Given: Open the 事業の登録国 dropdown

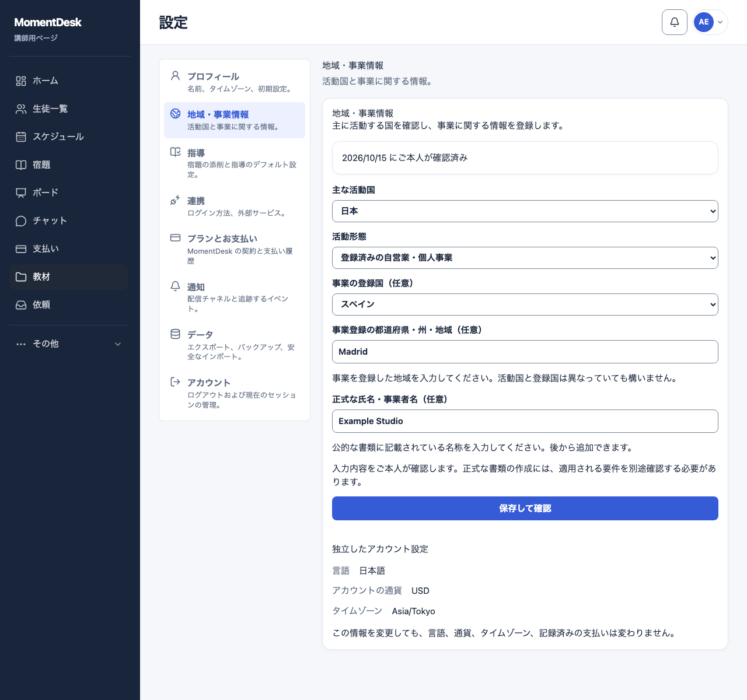Looking at the screenshot, I should pyautogui.click(x=525, y=304).
